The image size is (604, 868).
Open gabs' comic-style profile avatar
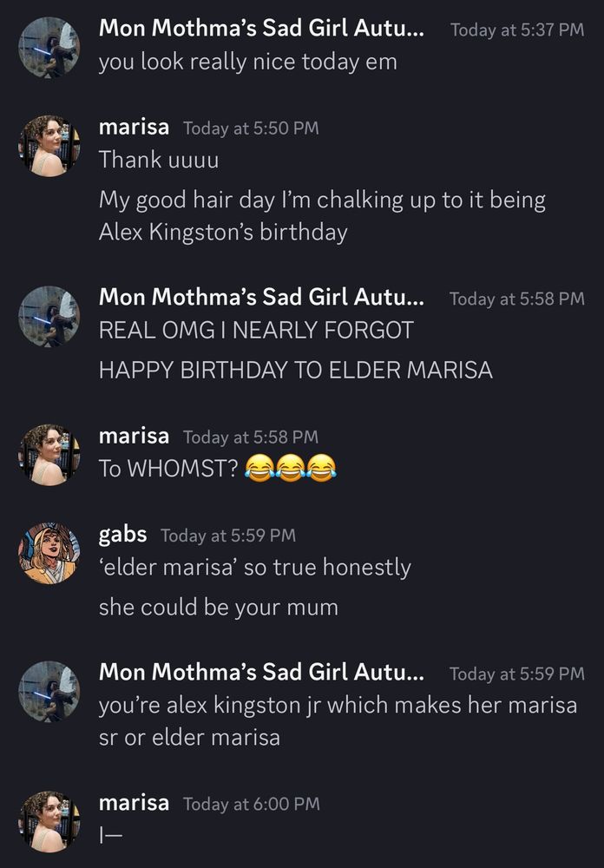click(x=49, y=553)
